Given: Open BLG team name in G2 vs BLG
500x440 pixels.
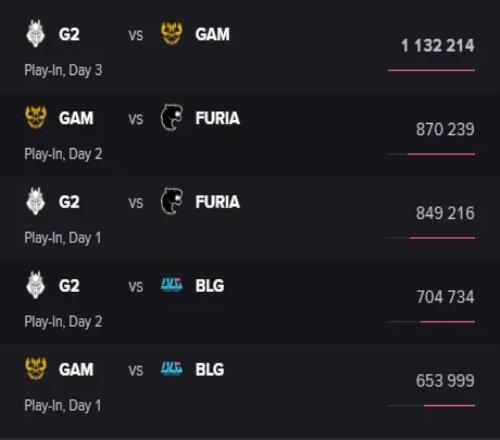Looking at the screenshot, I should pyautogui.click(x=210, y=286).
